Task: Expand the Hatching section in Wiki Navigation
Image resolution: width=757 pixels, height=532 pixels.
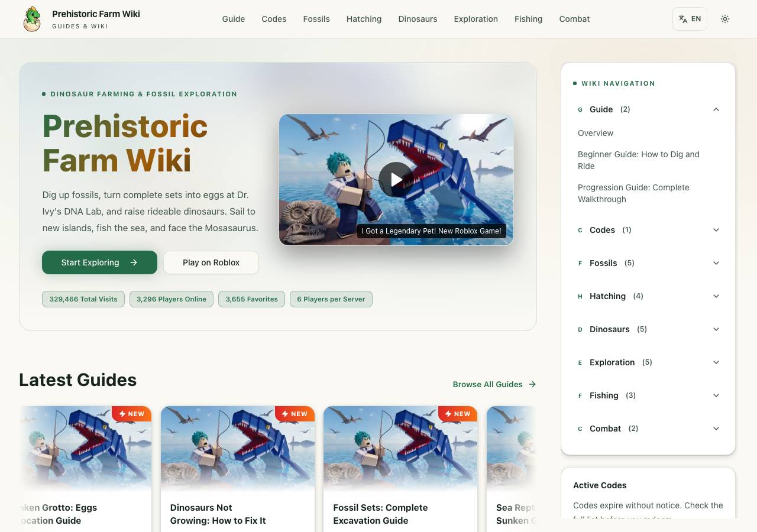Action: pos(648,296)
